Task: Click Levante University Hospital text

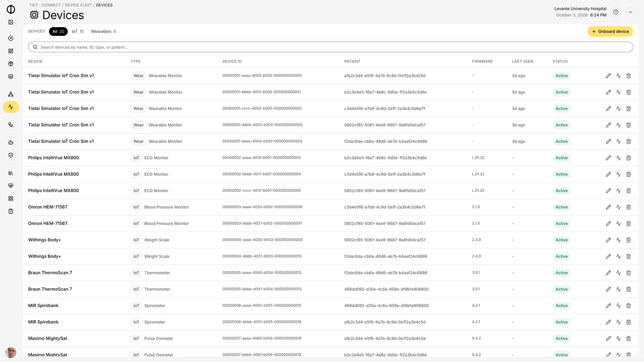Action: [580, 8]
